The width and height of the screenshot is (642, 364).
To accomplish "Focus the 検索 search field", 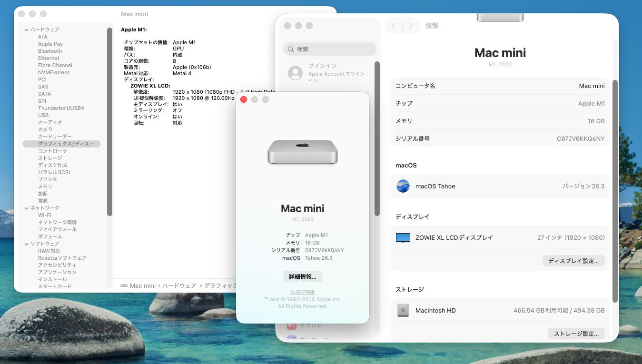I will [330, 49].
